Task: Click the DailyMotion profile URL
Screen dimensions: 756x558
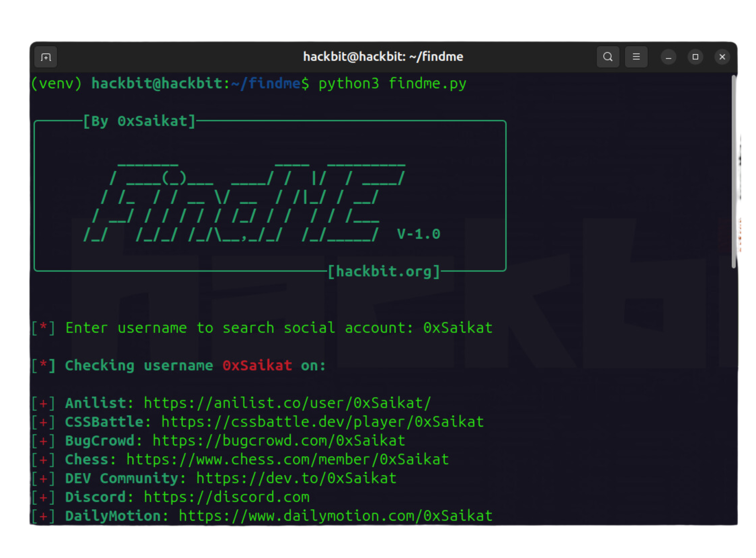Action: coord(335,516)
